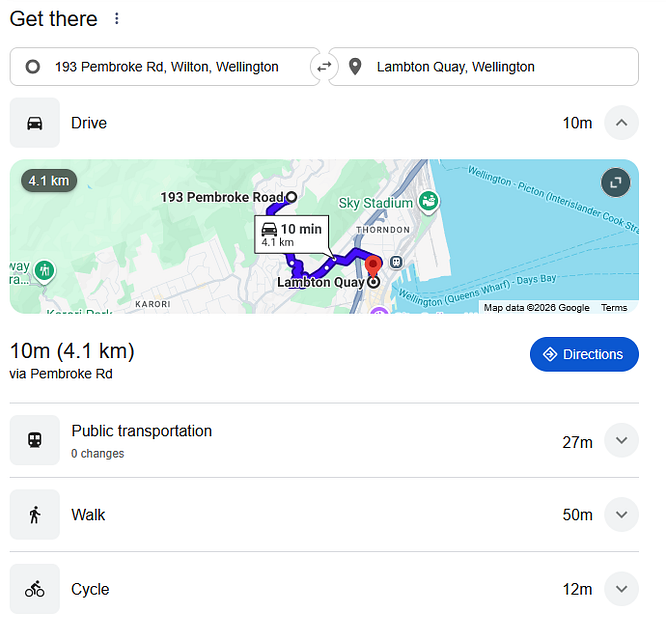Expand the Public transportation option

click(621, 441)
